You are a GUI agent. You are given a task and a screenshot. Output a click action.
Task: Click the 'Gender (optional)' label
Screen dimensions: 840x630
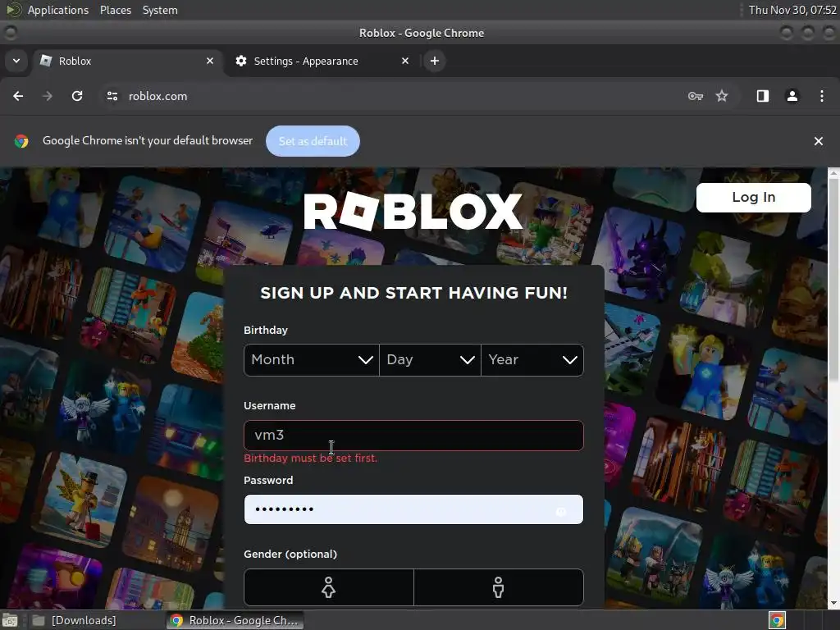(x=290, y=554)
